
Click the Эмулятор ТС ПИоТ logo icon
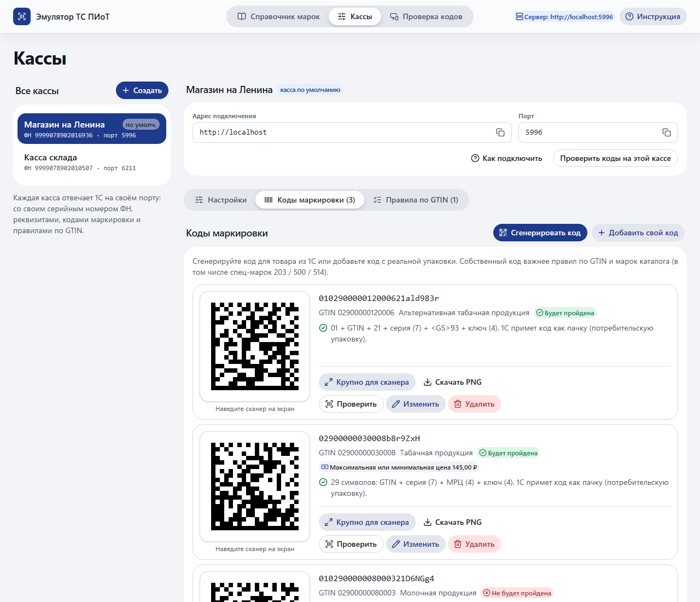tap(22, 16)
